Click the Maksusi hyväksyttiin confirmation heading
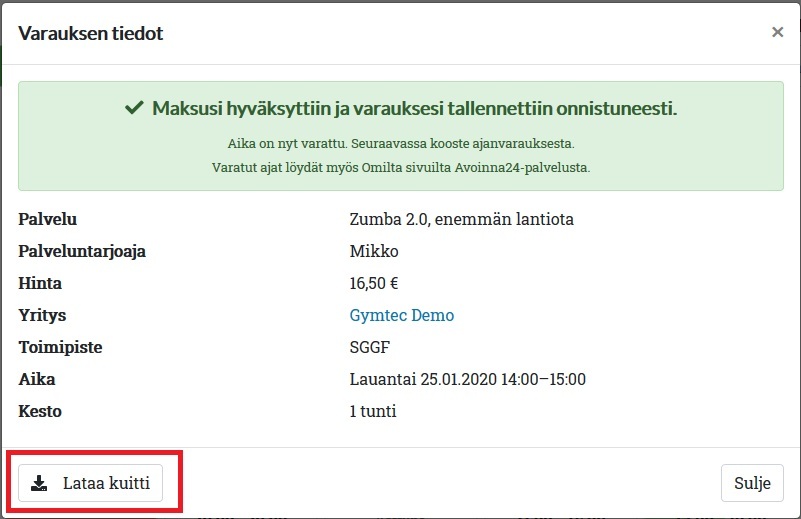This screenshot has height=519, width=801. pos(414,108)
